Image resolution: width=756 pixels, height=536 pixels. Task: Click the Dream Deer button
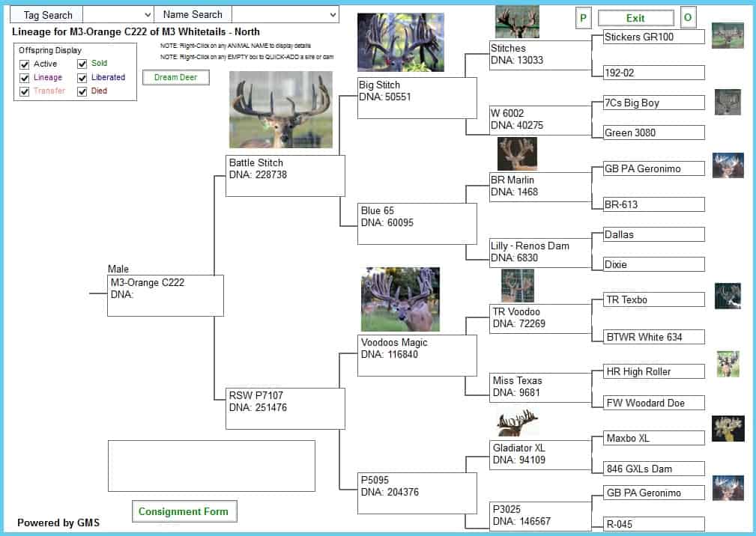click(175, 77)
